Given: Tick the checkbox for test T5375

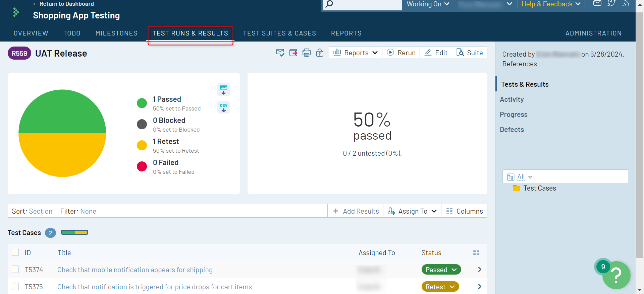Looking at the screenshot, I should tap(15, 287).
